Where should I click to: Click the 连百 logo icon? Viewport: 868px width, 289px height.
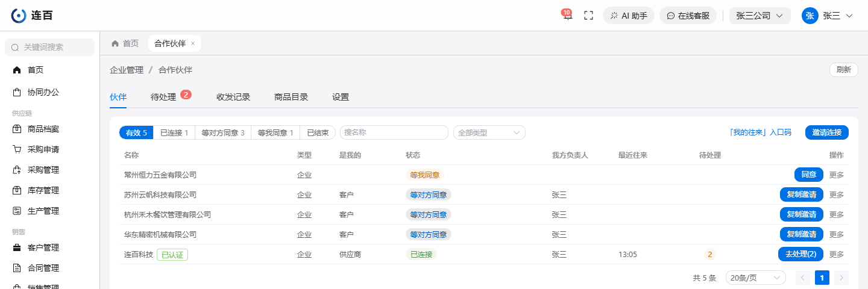(19, 16)
